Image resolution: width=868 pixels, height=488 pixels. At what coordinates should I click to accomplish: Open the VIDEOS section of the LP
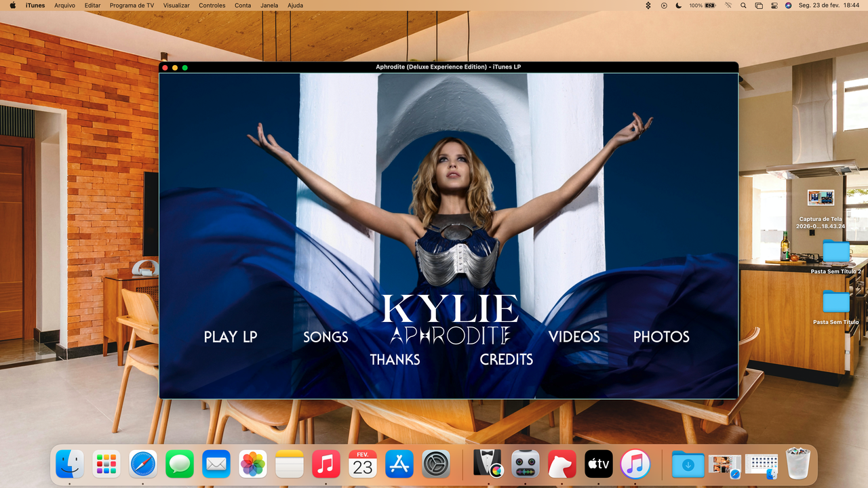tap(574, 337)
